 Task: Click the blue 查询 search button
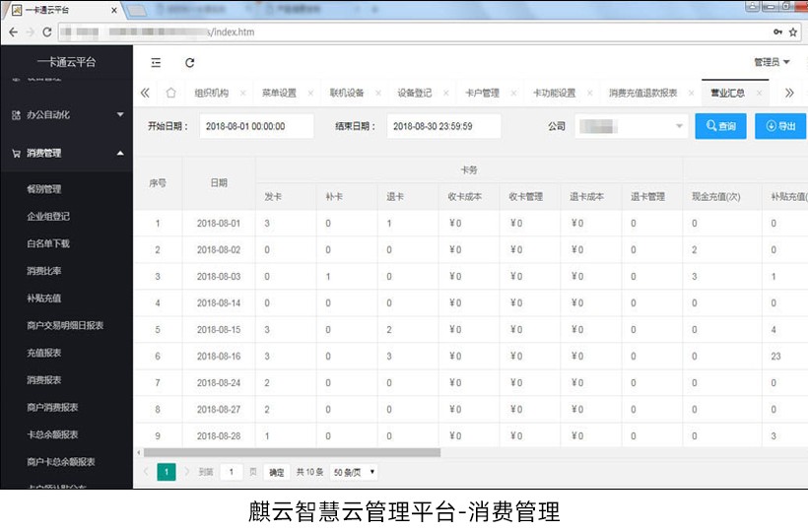point(720,126)
